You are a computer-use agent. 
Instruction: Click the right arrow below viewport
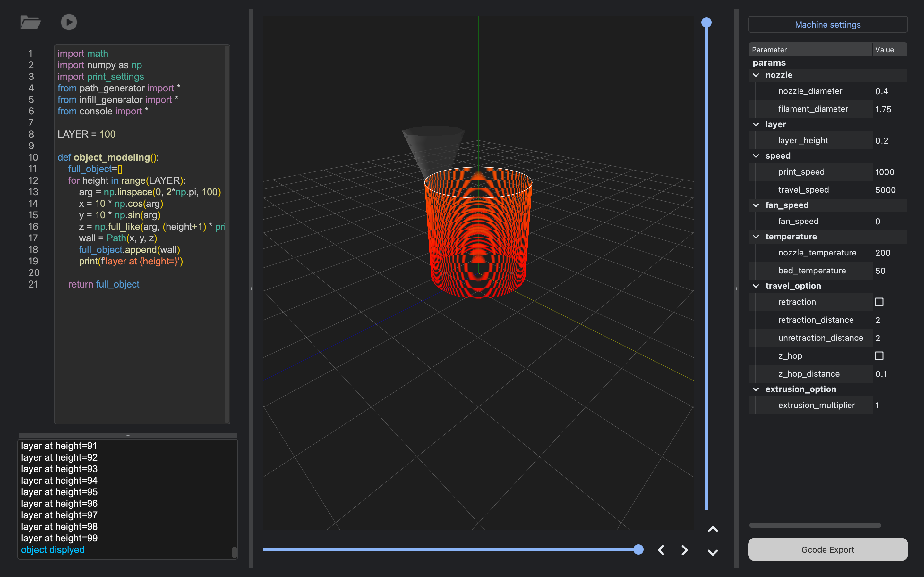pos(684,550)
